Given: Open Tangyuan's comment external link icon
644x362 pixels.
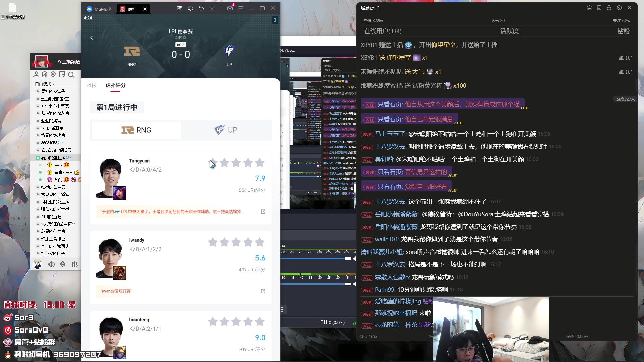Looking at the screenshot, I should (x=263, y=212).
